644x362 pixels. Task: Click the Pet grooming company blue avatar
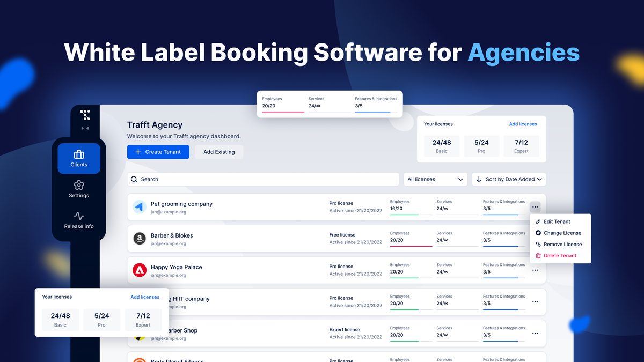[x=140, y=206]
